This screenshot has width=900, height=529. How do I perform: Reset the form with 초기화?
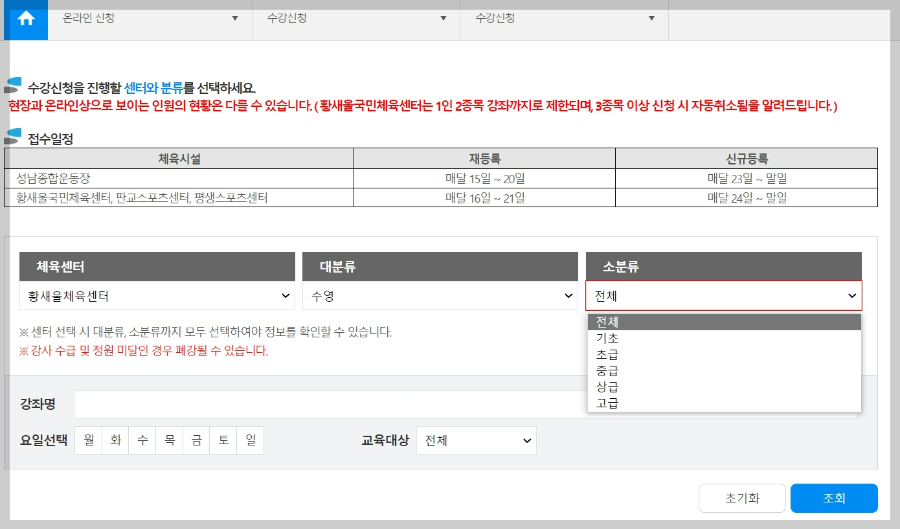[742, 498]
